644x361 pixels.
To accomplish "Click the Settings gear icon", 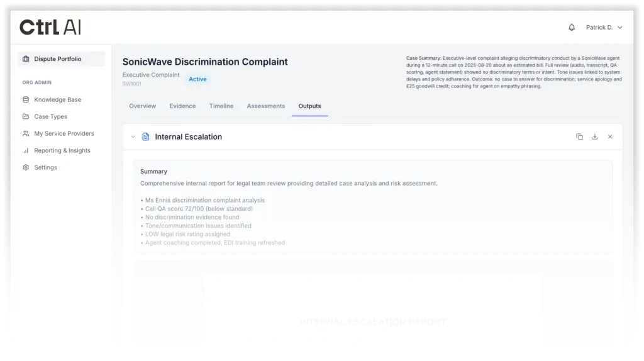I will point(26,167).
